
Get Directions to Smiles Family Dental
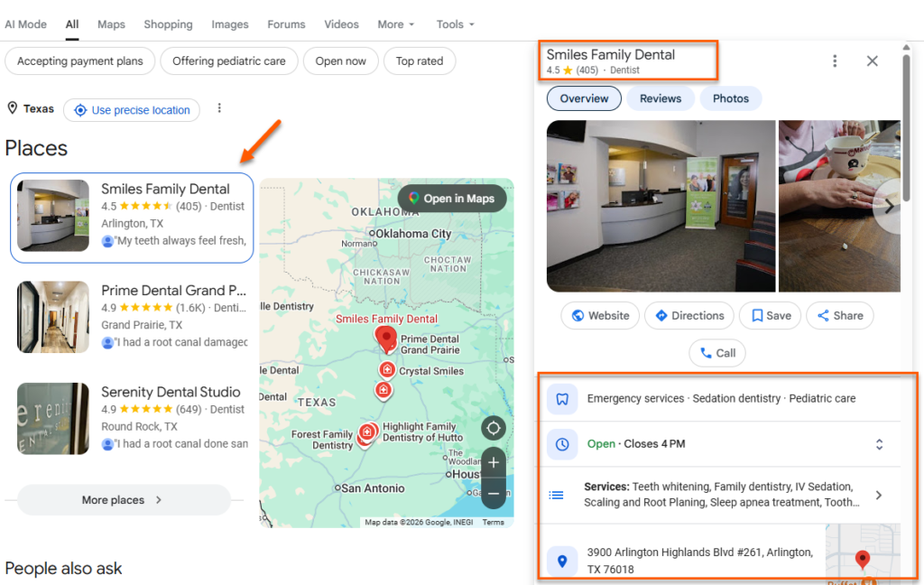click(689, 315)
